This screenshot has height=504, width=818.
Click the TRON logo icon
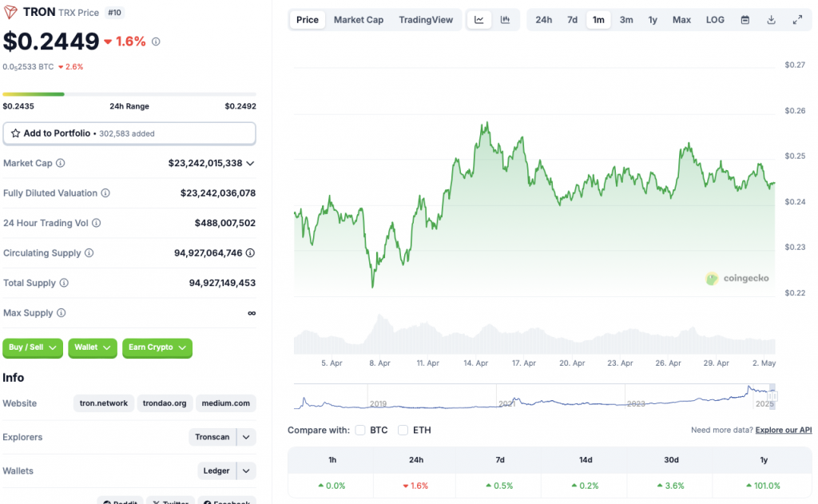click(x=10, y=12)
